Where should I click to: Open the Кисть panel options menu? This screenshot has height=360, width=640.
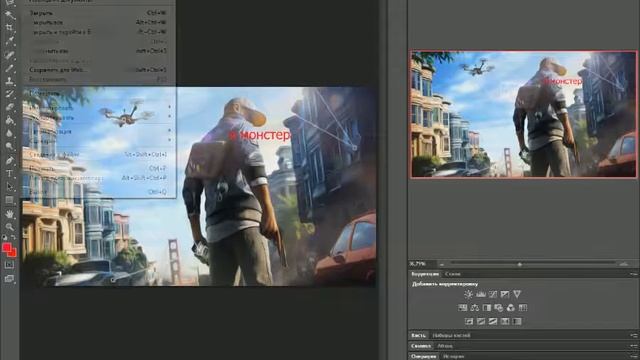coord(633,336)
